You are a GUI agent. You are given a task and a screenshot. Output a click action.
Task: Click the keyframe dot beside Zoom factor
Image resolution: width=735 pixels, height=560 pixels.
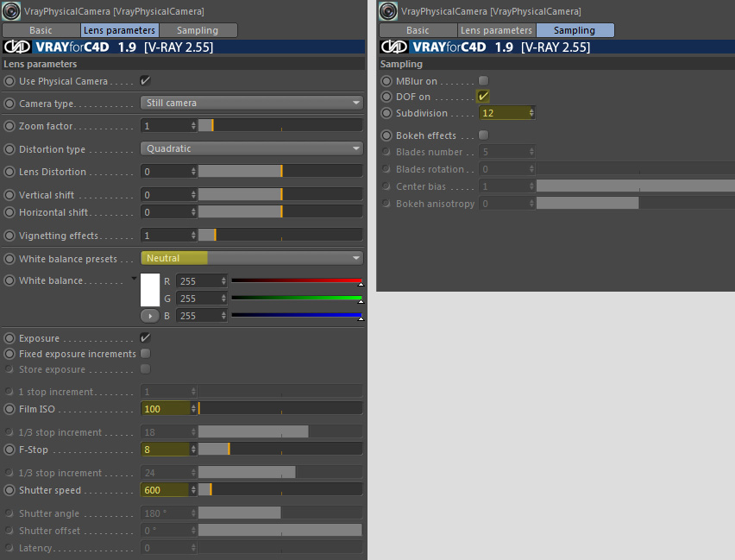click(9, 126)
